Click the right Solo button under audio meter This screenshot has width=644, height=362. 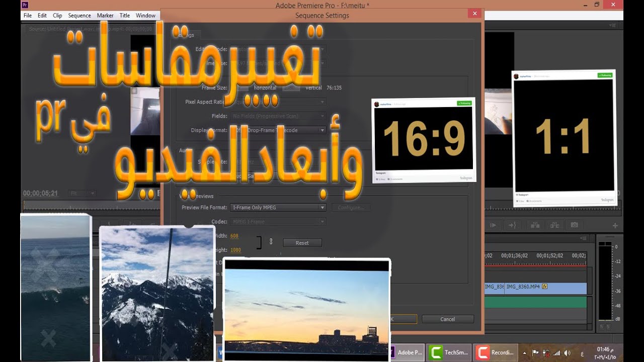(608, 327)
